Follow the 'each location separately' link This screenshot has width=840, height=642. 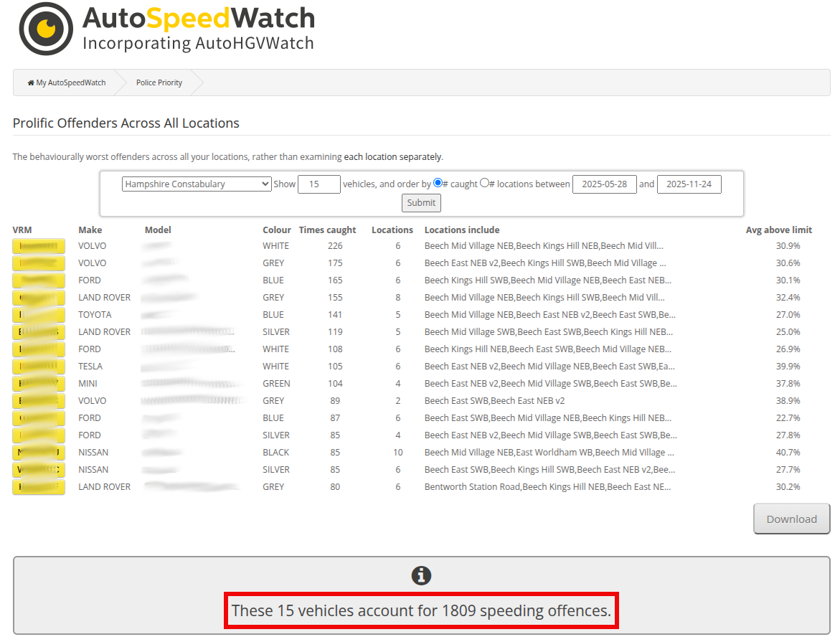pyautogui.click(x=392, y=157)
